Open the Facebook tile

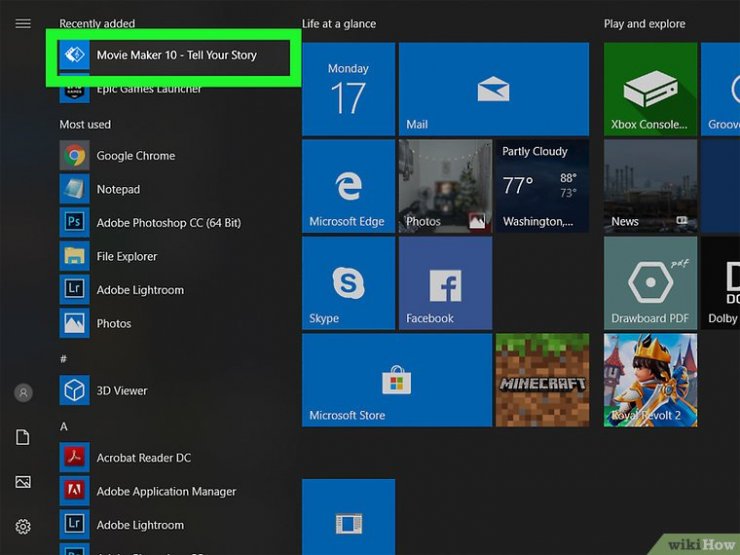pyautogui.click(x=445, y=283)
